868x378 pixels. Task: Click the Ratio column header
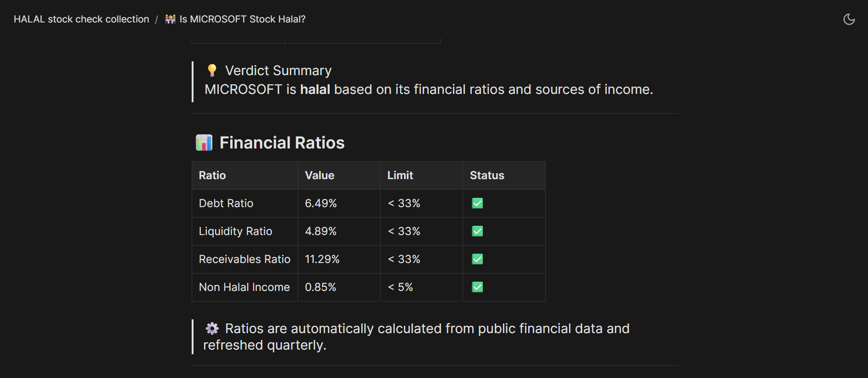212,175
